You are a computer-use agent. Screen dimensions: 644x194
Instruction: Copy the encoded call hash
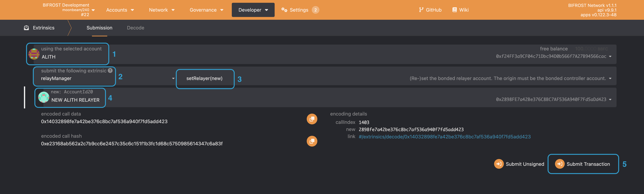[312, 141]
